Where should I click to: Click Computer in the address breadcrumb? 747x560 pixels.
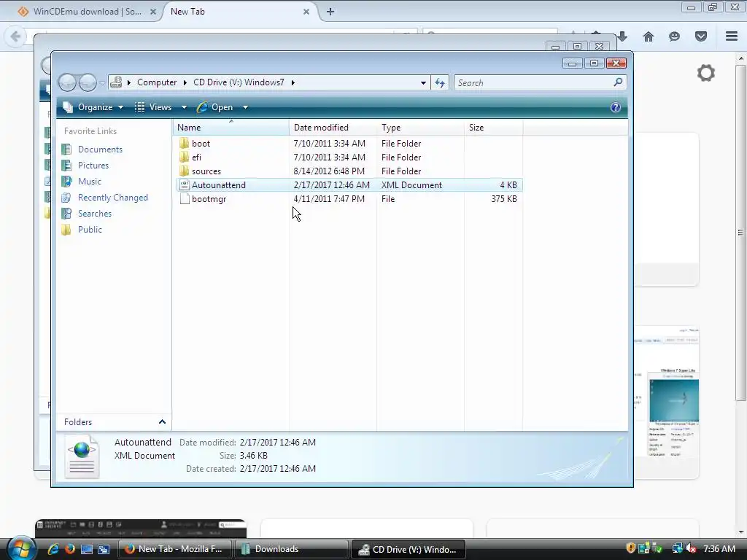(x=157, y=82)
